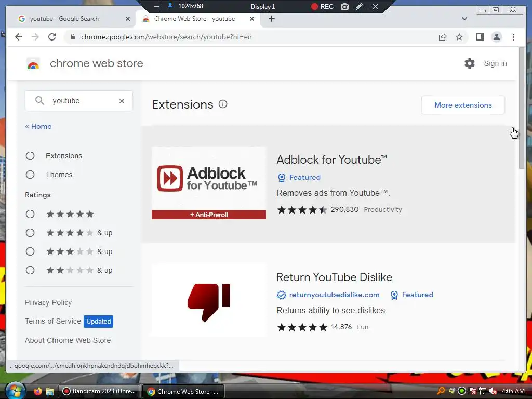Click the Chrome address bar URL

(x=166, y=37)
